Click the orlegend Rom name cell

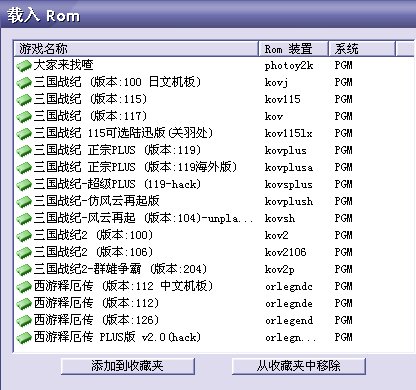click(289, 321)
